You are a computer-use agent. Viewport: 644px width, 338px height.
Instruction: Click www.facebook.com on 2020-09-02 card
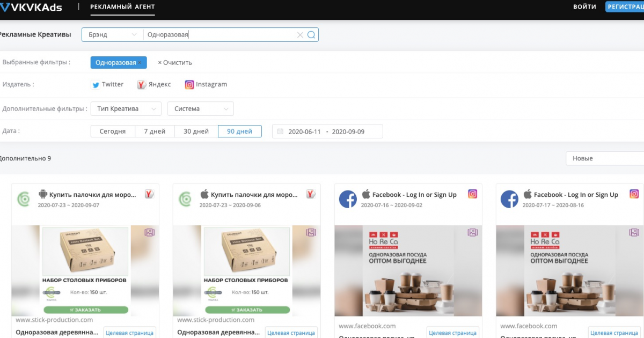367,326
